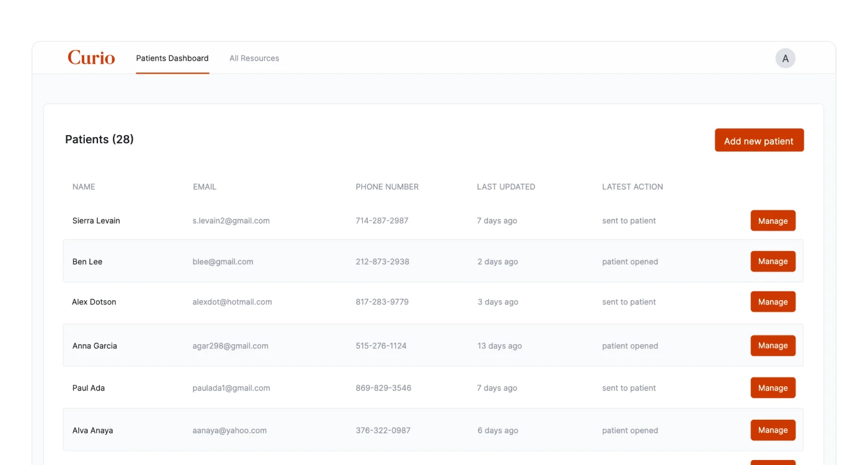
Task: Select Sierra Levain's name
Action: click(x=96, y=221)
